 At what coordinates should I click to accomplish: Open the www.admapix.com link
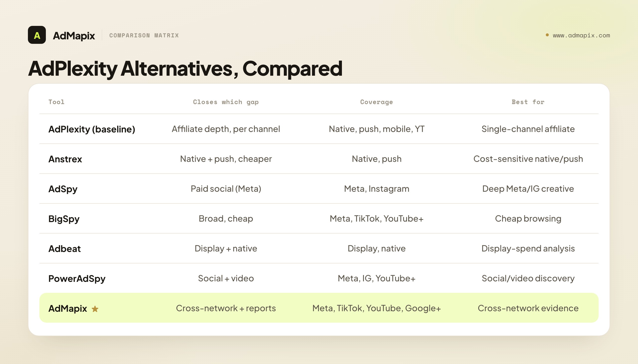pos(581,35)
